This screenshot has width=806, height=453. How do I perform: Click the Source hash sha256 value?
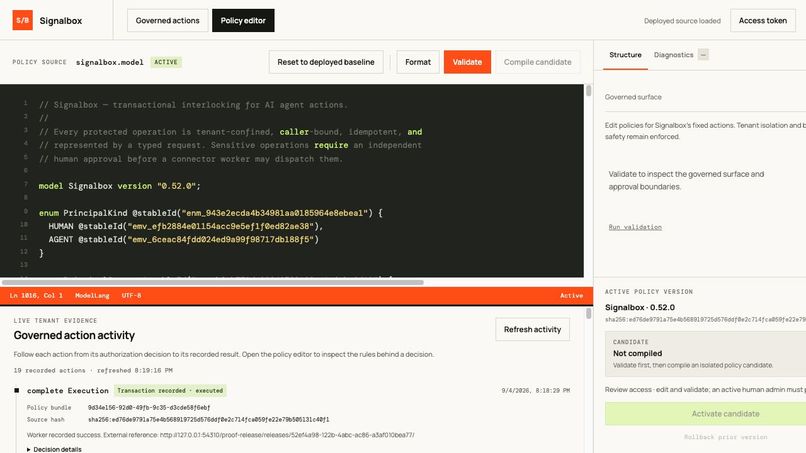pyautogui.click(x=209, y=420)
